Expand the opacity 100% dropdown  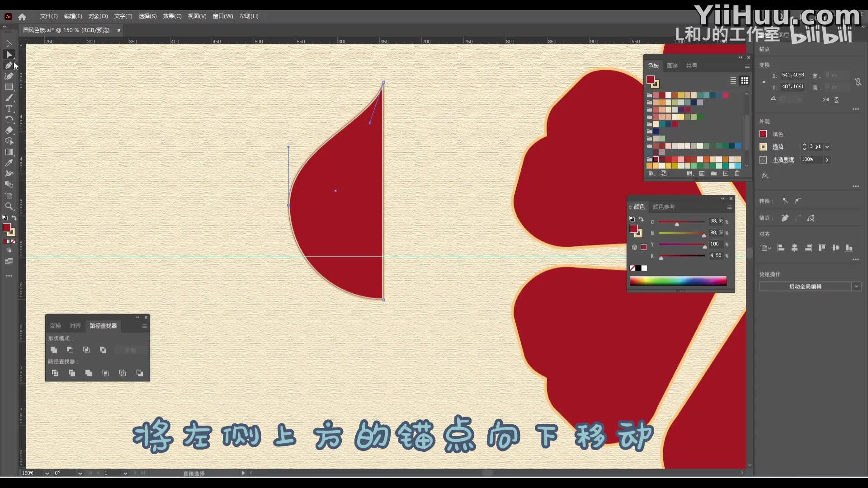[x=828, y=160]
